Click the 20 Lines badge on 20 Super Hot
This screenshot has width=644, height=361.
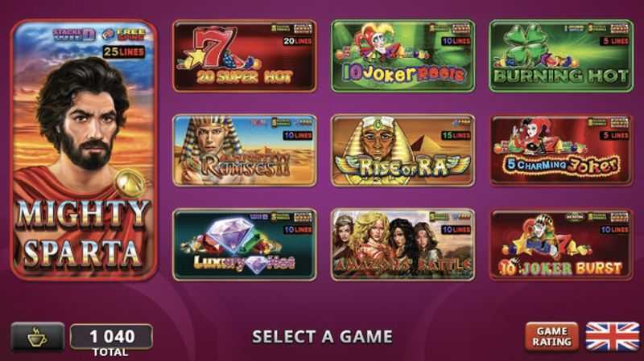tap(297, 41)
